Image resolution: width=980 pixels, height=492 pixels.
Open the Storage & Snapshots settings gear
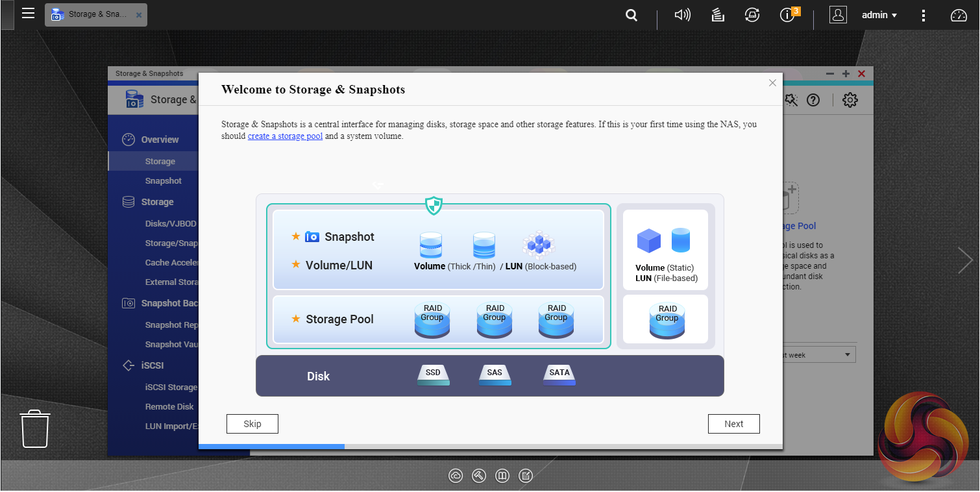850,100
